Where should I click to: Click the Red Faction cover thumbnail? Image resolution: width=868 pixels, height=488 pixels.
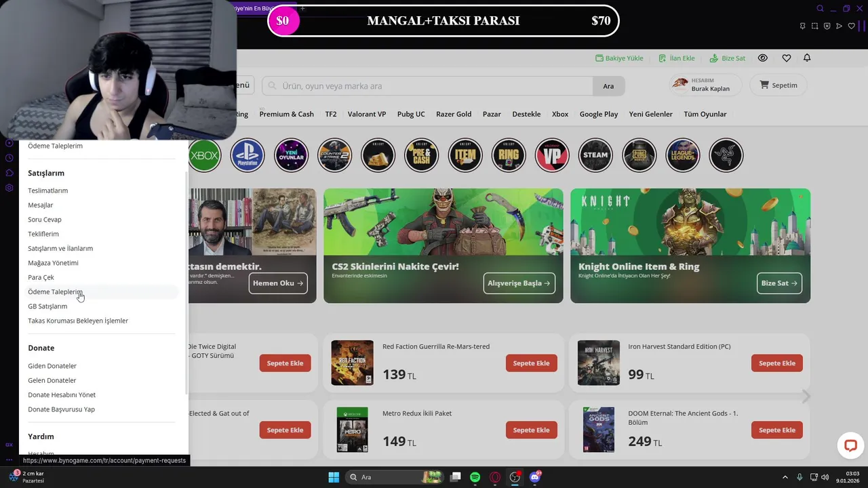click(x=352, y=363)
